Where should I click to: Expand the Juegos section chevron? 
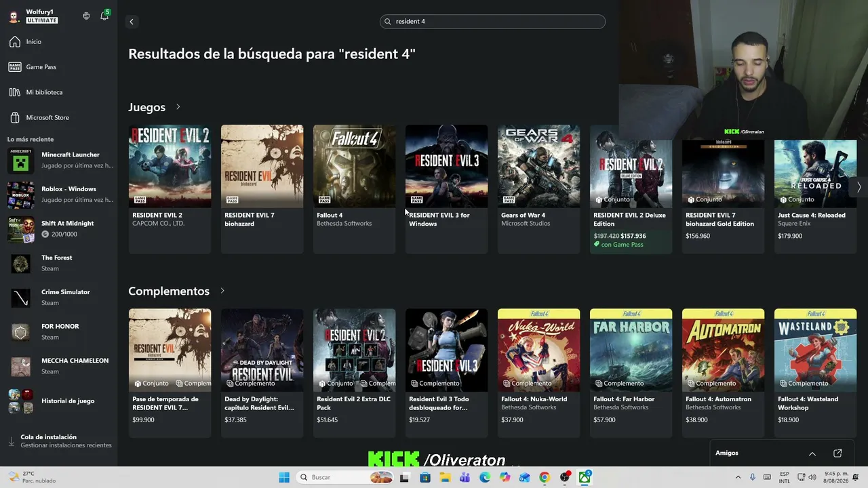point(178,107)
